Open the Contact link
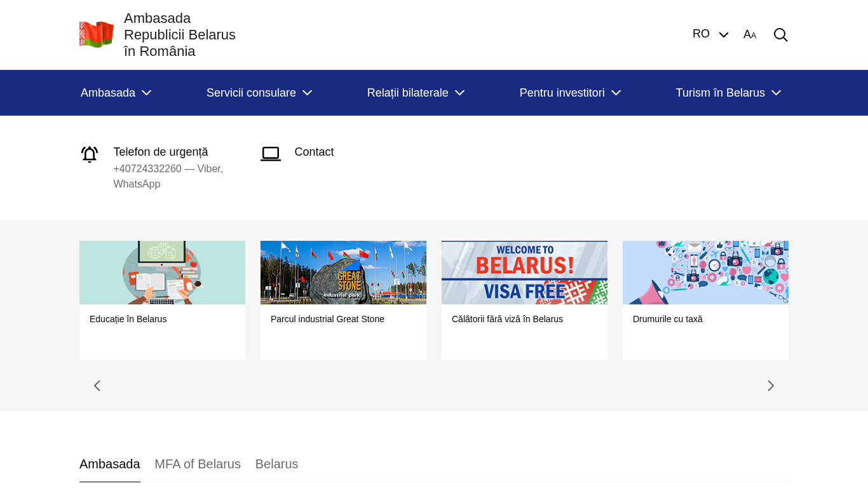Image resolution: width=868 pixels, height=488 pixels. 314,152
